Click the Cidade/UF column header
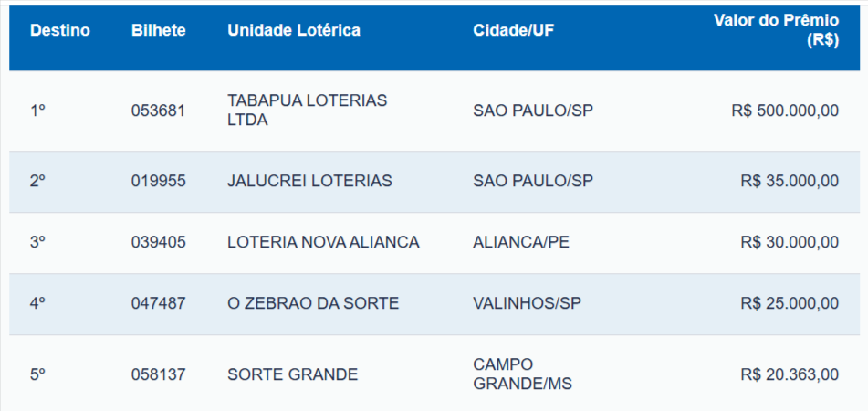The width and height of the screenshot is (868, 411). tap(514, 30)
